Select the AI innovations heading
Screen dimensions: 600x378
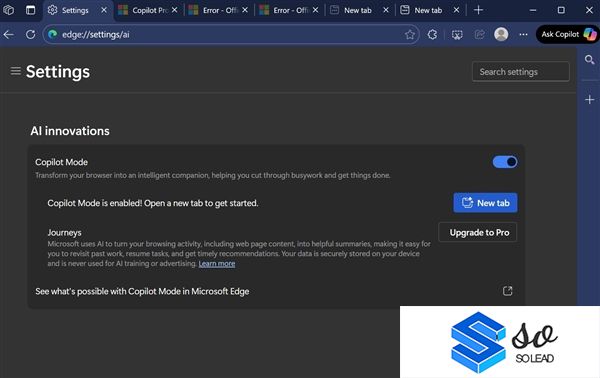(x=70, y=131)
